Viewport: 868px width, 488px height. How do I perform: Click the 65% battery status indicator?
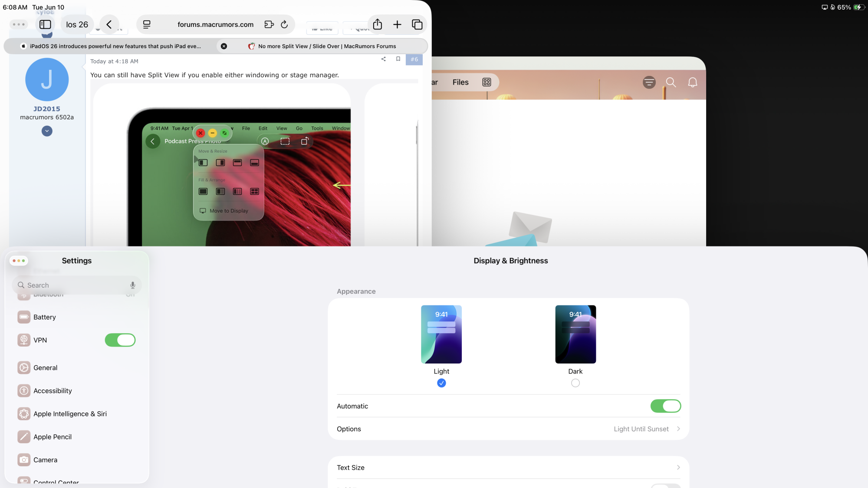(x=851, y=7)
